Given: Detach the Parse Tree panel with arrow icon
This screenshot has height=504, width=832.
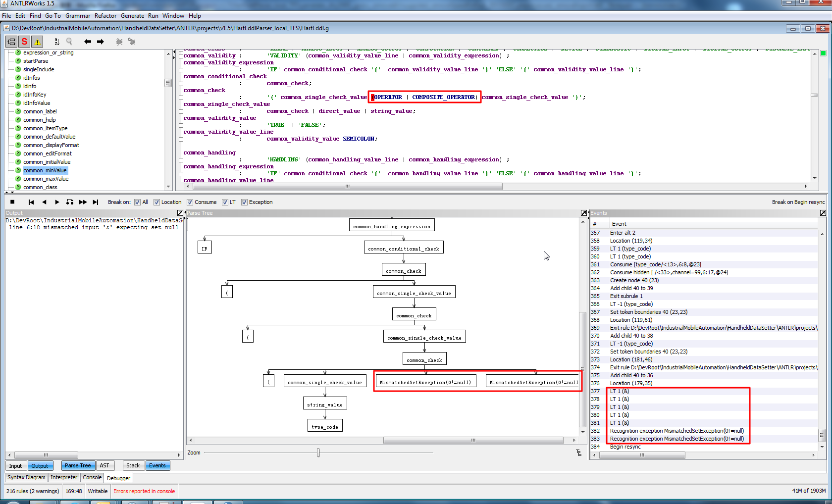Looking at the screenshot, I should (584, 213).
